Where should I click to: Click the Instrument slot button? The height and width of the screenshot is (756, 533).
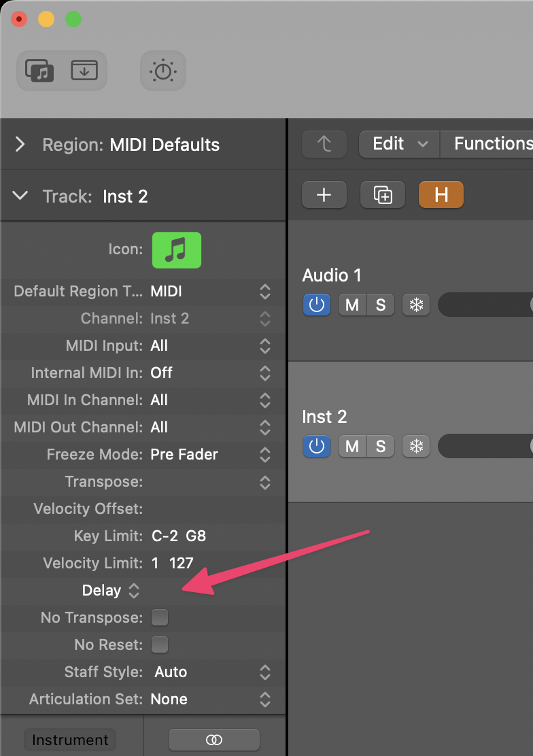click(70, 740)
